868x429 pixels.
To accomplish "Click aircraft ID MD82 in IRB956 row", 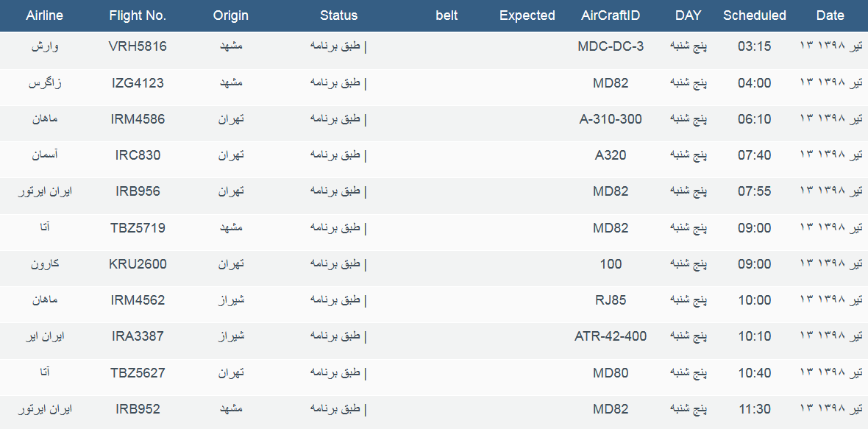I will (611, 191).
